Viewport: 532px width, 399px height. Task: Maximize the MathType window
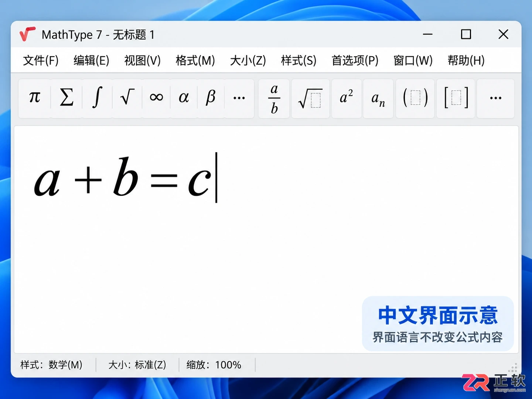(466, 34)
